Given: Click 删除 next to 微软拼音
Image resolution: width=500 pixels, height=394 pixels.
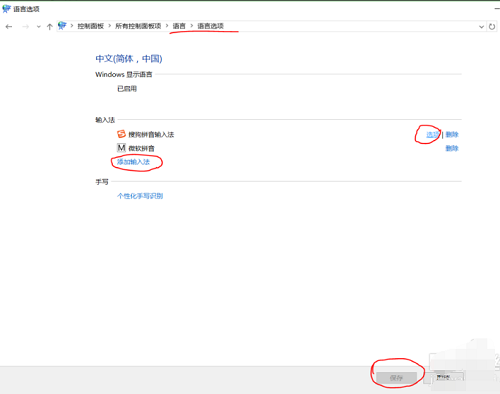Looking at the screenshot, I should (452, 148).
